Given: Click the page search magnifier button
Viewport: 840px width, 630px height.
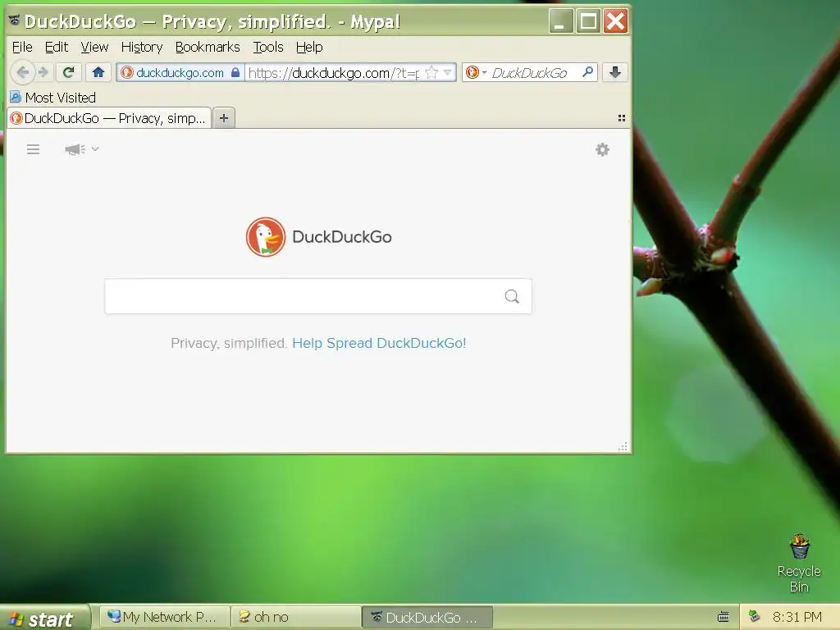Looking at the screenshot, I should coord(512,296).
